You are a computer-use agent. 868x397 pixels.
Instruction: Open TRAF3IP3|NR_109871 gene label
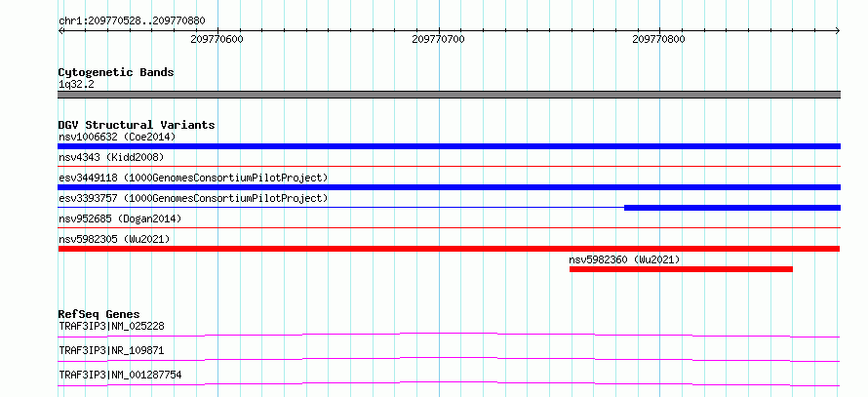coord(111,350)
